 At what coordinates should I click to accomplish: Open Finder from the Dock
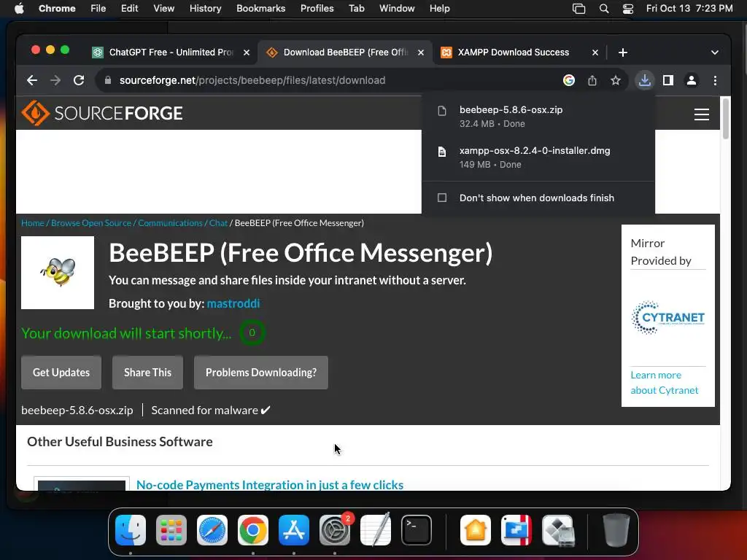coord(131,530)
